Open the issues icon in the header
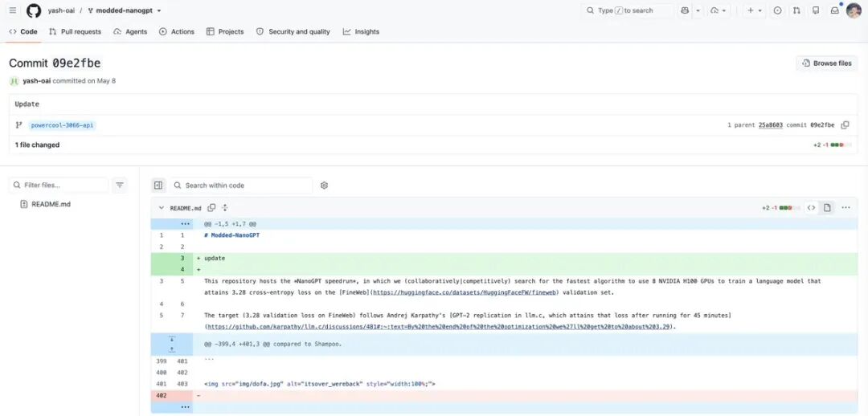Viewport: 868px width, 416px height. pyautogui.click(x=777, y=10)
